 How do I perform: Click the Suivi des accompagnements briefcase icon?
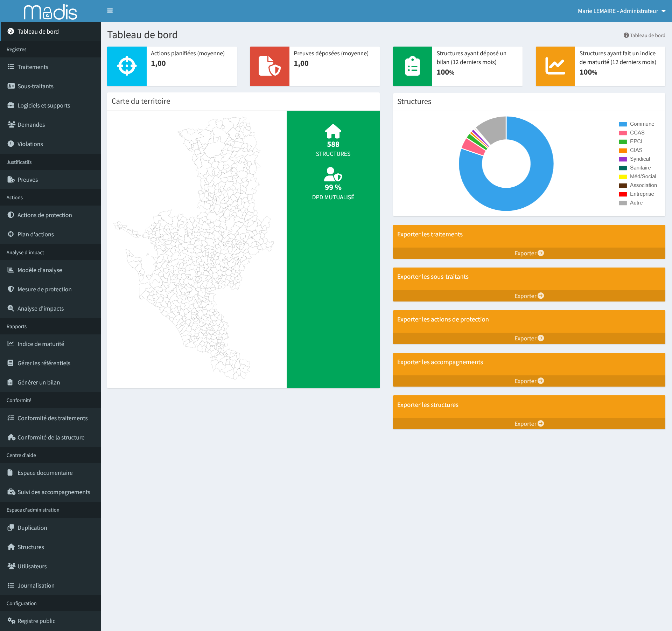point(11,492)
